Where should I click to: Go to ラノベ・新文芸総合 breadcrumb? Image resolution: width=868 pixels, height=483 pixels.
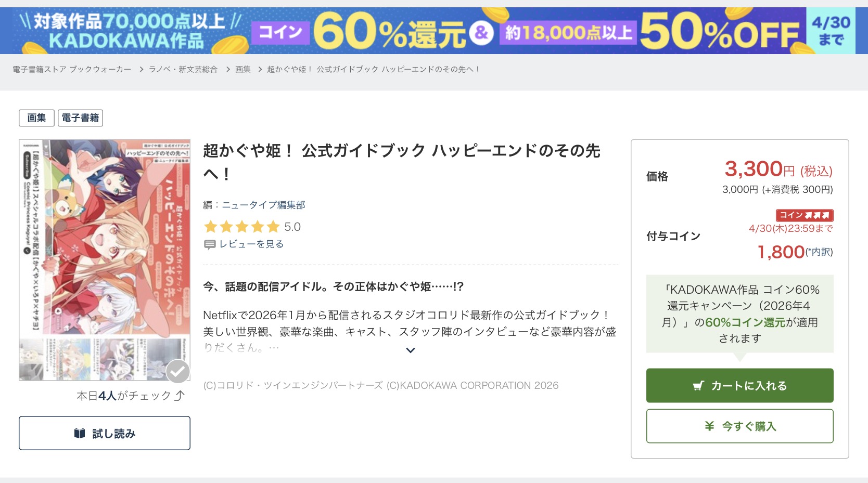[183, 69]
